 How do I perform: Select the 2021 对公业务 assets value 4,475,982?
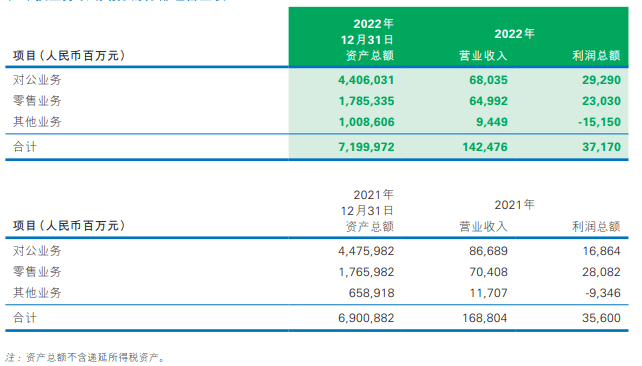366,251
